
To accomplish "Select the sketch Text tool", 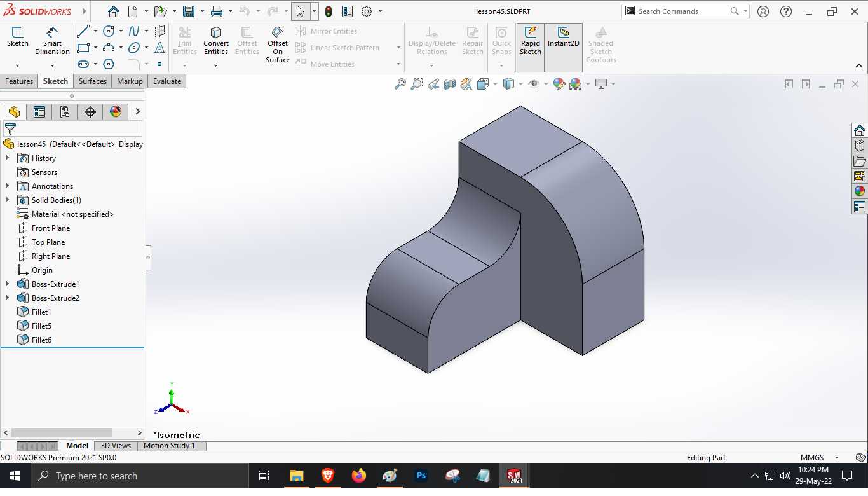I will coord(159,48).
